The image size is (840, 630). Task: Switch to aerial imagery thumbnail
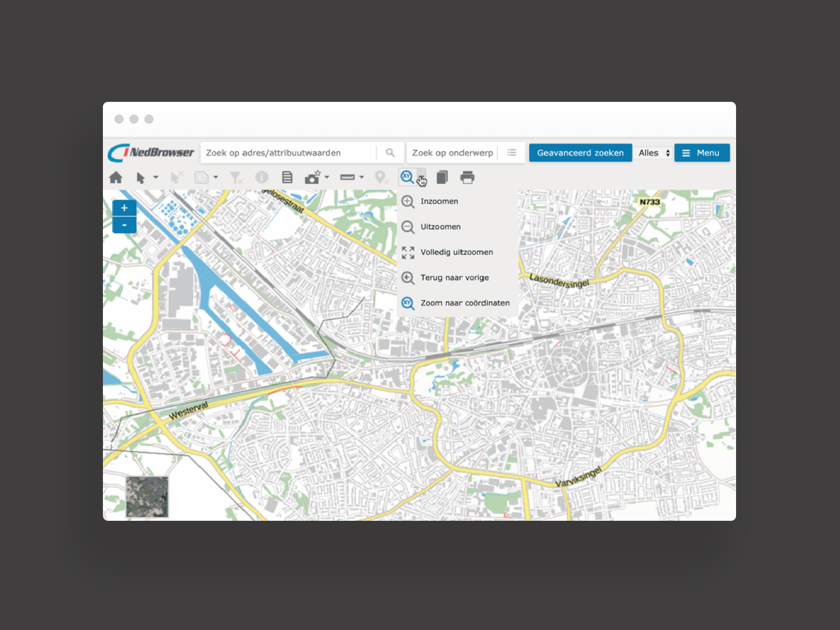[x=147, y=497]
